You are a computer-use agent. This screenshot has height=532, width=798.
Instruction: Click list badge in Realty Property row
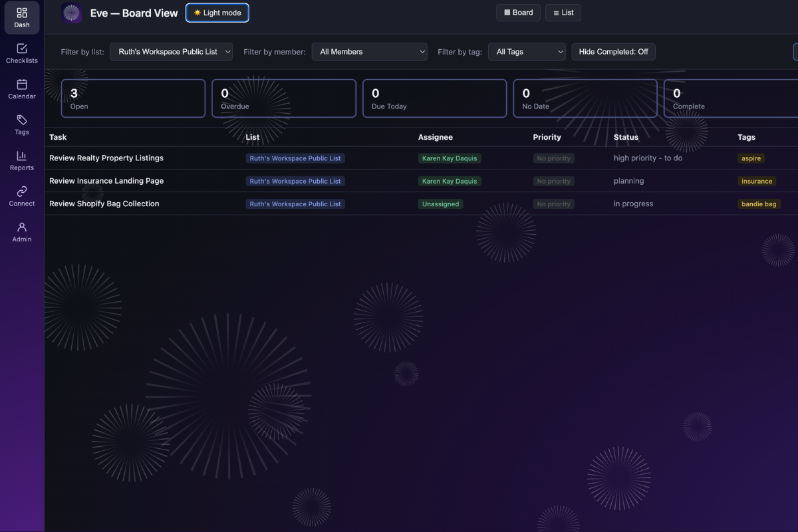295,158
